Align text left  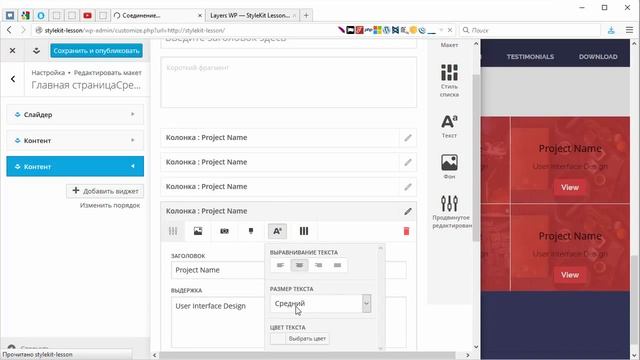(280, 265)
